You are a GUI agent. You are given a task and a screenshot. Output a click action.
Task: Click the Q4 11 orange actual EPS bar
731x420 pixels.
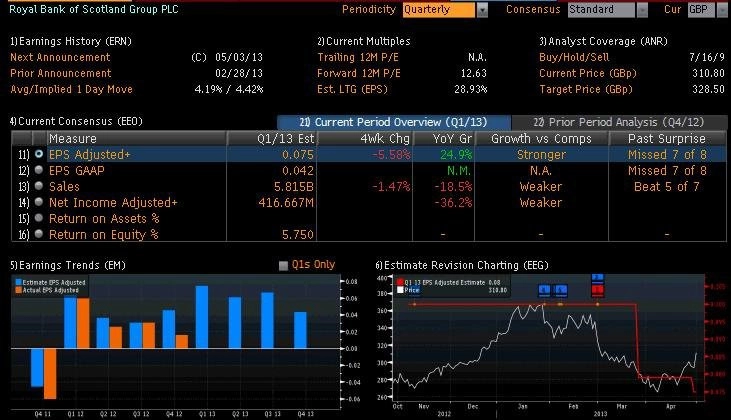50,373
